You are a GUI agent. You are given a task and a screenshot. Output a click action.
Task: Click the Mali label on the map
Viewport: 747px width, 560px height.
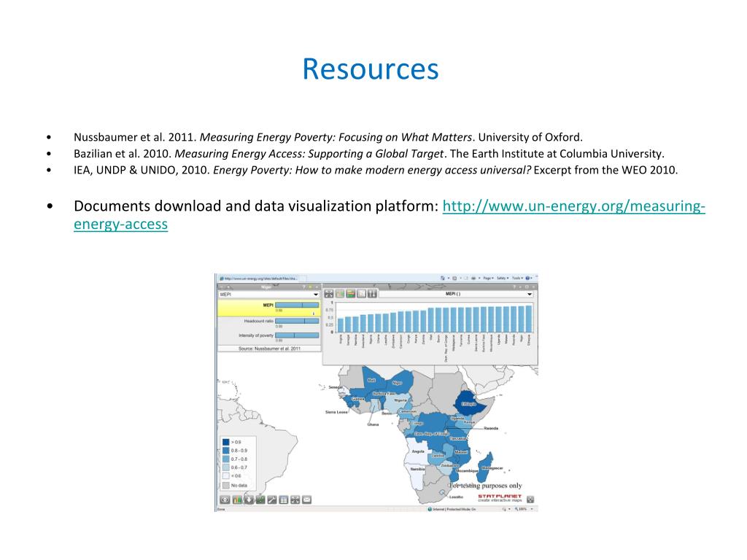pyautogui.click(x=371, y=381)
